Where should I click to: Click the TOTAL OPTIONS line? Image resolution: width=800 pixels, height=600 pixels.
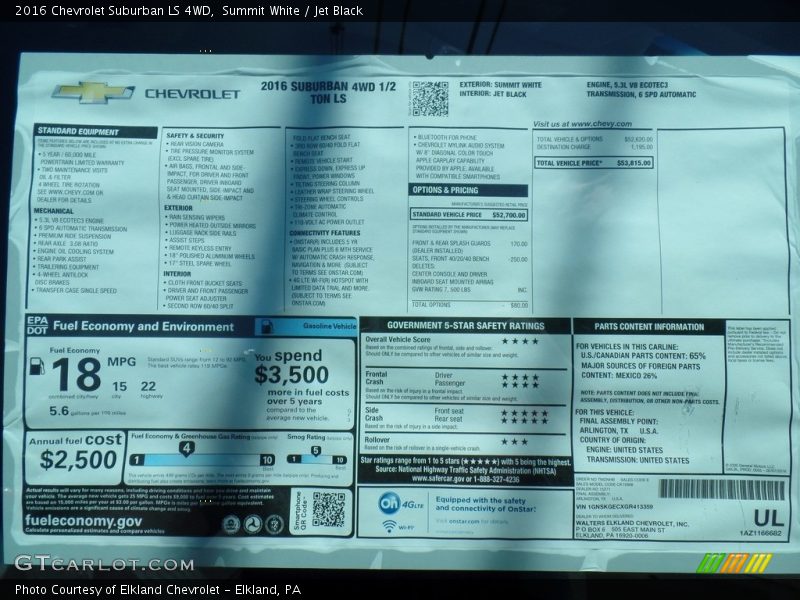(470, 305)
